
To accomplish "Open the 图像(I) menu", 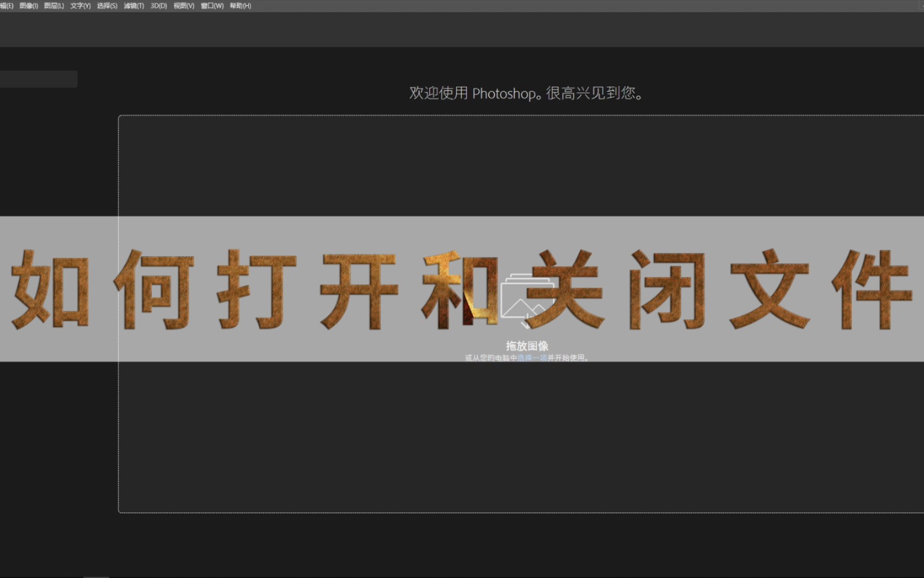I will pyautogui.click(x=28, y=6).
